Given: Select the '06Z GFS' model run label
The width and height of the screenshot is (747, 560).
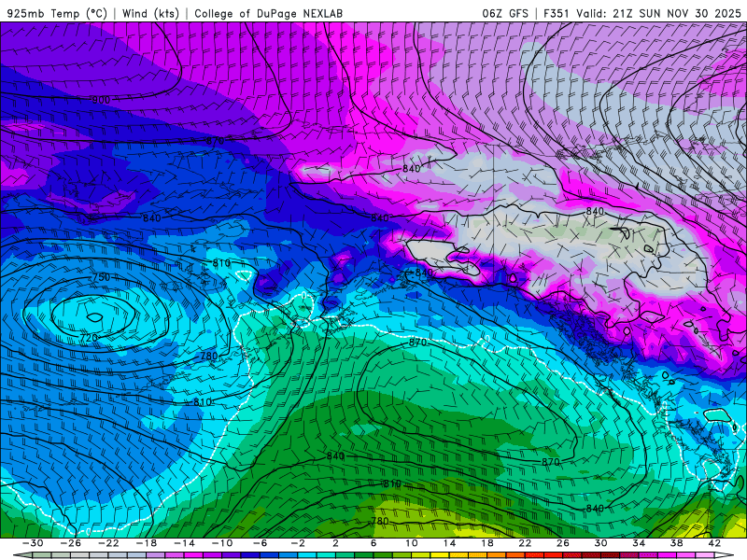Looking at the screenshot, I should [x=505, y=13].
